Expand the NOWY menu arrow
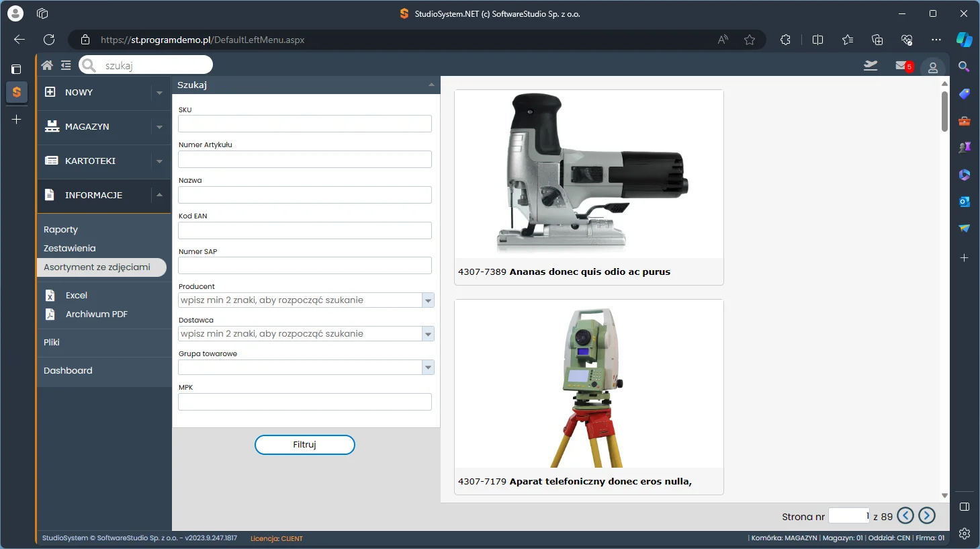The image size is (980, 549). click(159, 93)
